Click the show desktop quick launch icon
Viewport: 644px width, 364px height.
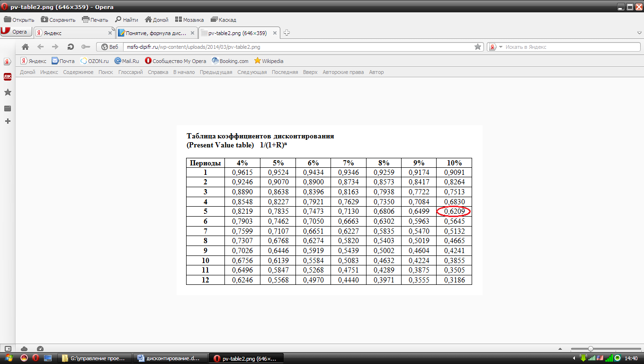pos(47,358)
